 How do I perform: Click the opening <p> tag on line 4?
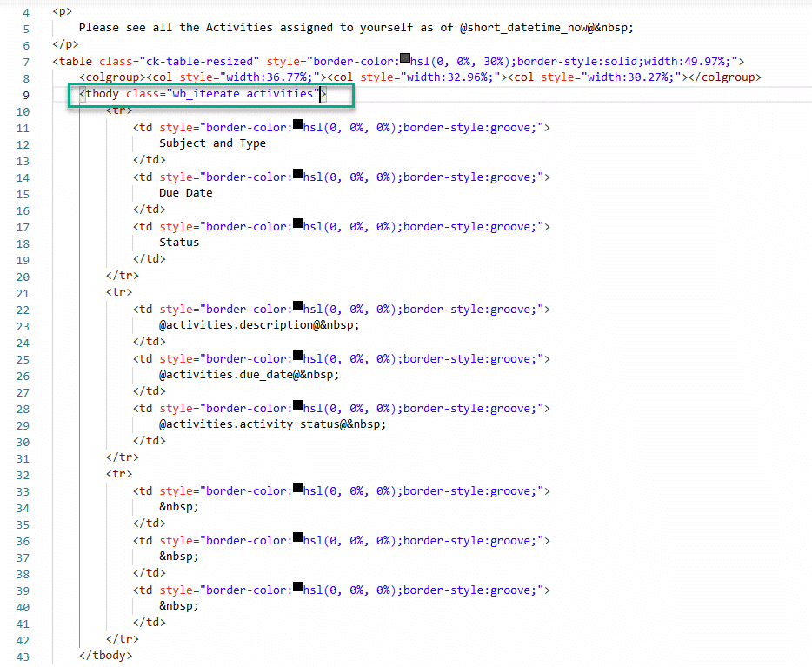point(62,11)
